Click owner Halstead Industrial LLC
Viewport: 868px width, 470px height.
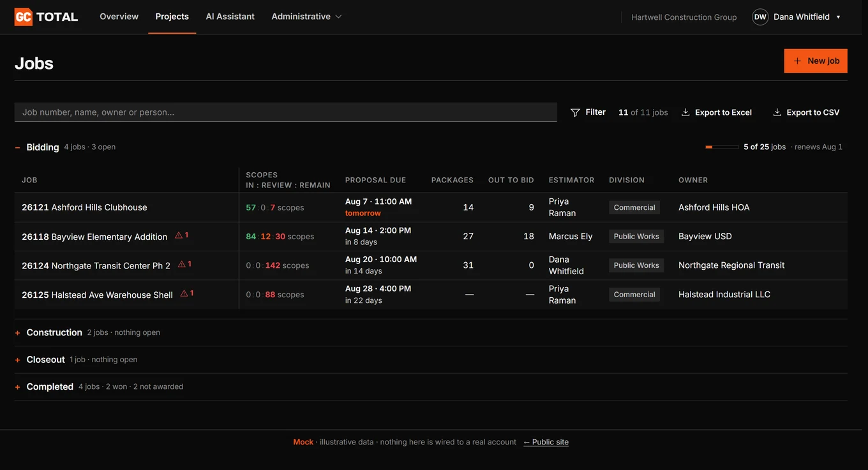(x=724, y=295)
